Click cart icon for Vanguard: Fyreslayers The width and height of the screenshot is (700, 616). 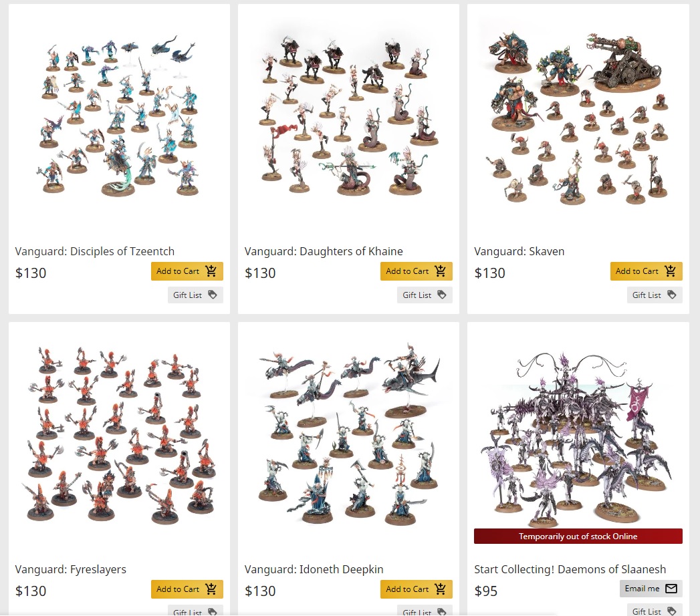click(x=211, y=589)
